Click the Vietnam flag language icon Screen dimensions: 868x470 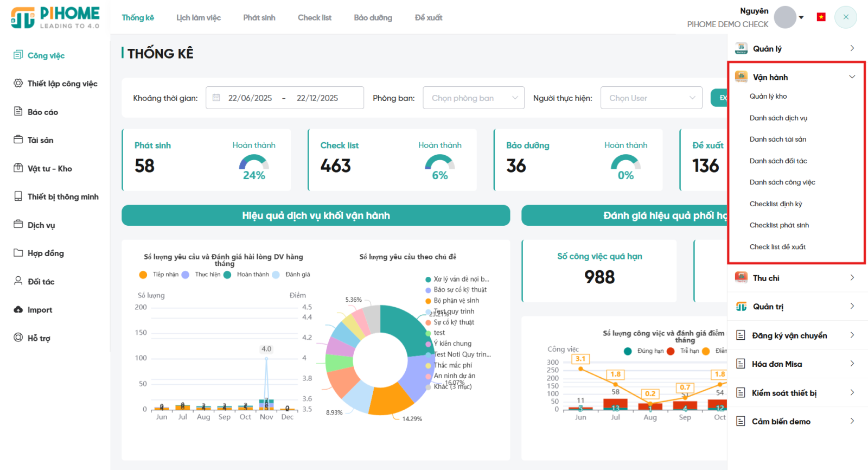coord(821,17)
